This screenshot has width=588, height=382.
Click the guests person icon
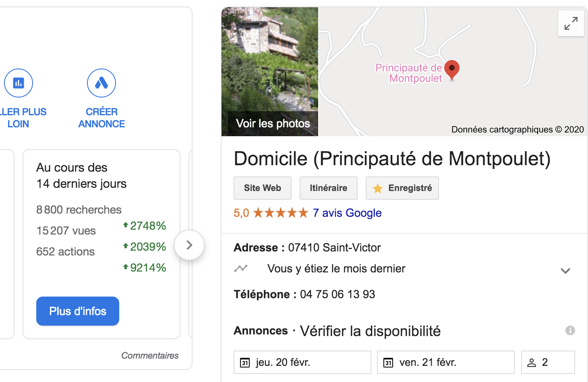[532, 363]
